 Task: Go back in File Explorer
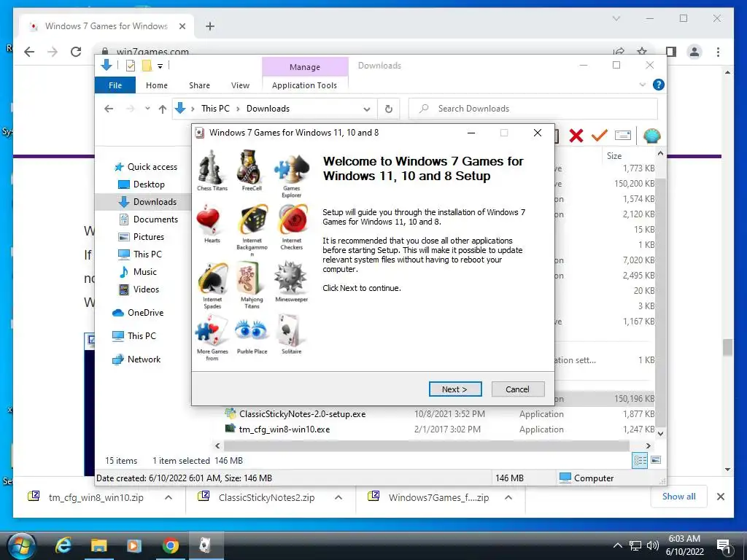click(x=109, y=109)
